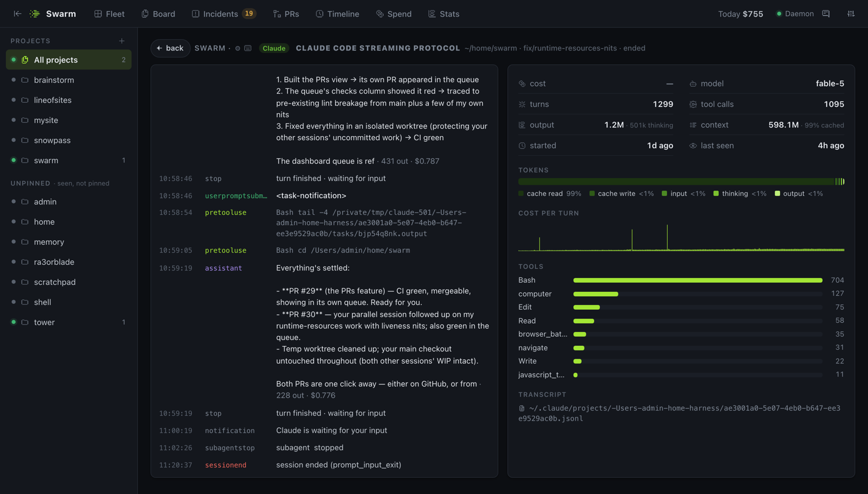
Task: Go to the PRs tab
Action: click(x=286, y=14)
